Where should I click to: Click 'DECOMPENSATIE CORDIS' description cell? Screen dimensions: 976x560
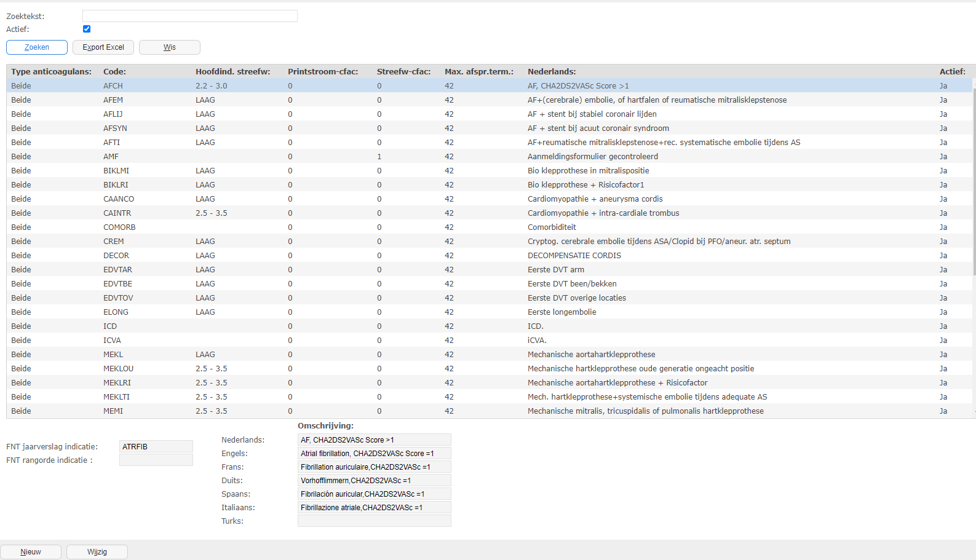click(574, 256)
